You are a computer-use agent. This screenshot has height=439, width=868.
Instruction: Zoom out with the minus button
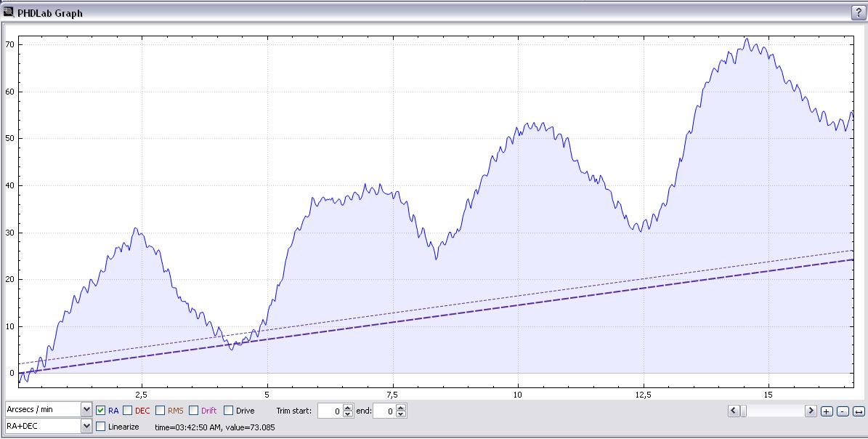coord(843,411)
